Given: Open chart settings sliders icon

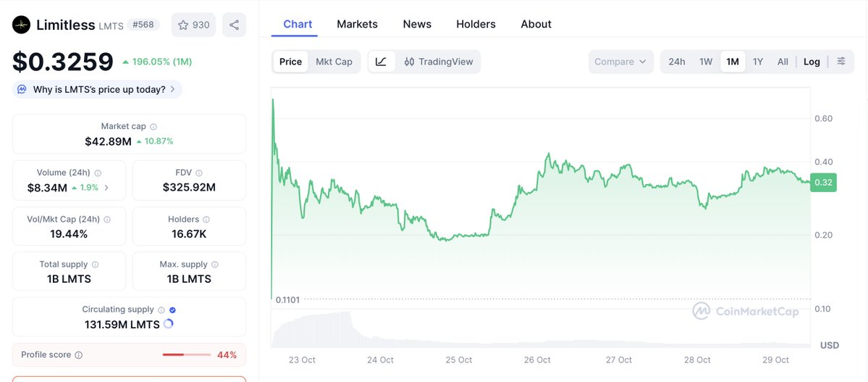Looking at the screenshot, I should tap(841, 62).
